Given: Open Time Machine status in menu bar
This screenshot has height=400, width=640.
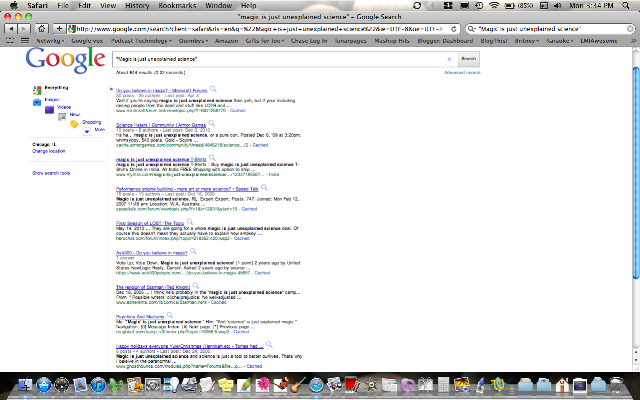Looking at the screenshot, I should point(479,6).
